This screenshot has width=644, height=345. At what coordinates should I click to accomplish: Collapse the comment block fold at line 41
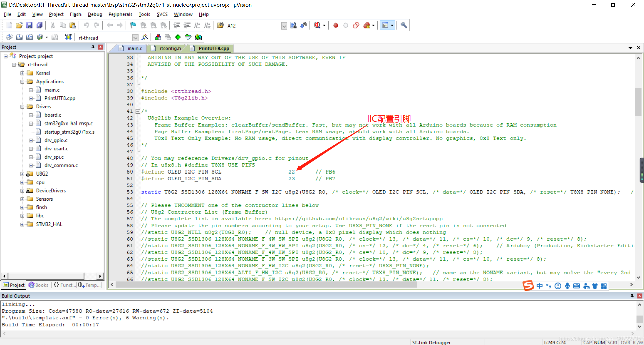138,111
